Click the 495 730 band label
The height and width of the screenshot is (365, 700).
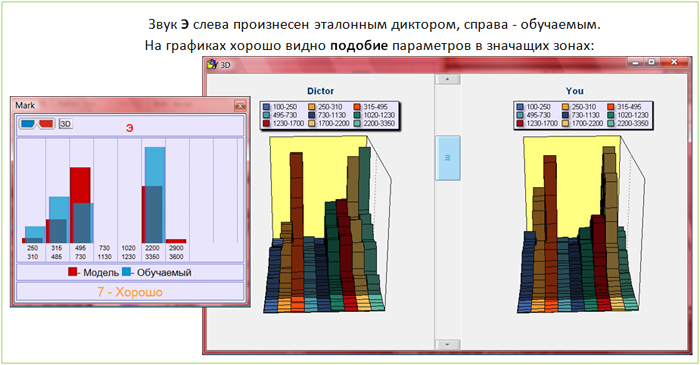[81, 253]
